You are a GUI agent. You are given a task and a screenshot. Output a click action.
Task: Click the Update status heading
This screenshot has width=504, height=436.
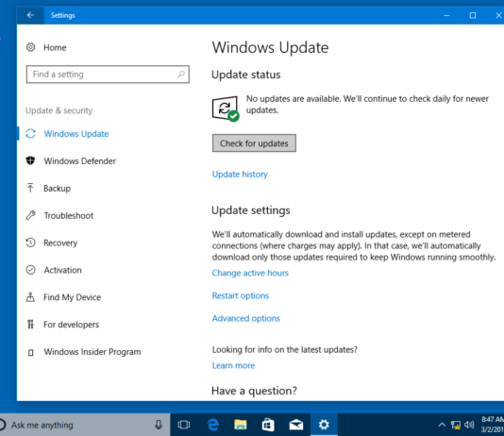point(246,75)
